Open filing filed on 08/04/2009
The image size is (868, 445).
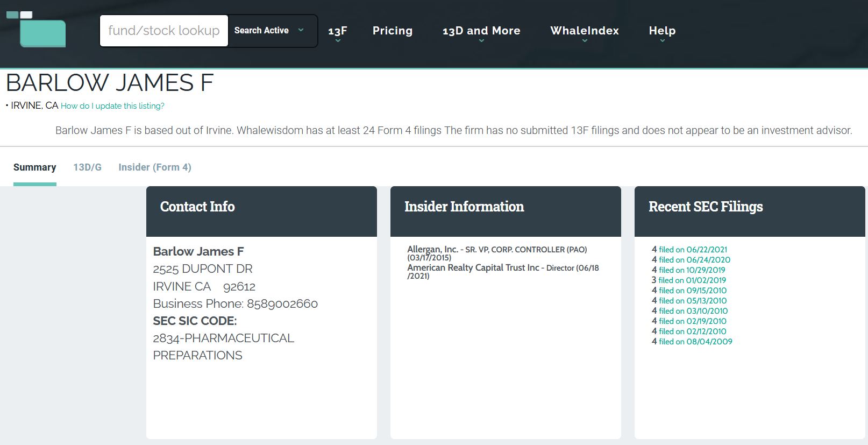[x=695, y=342]
